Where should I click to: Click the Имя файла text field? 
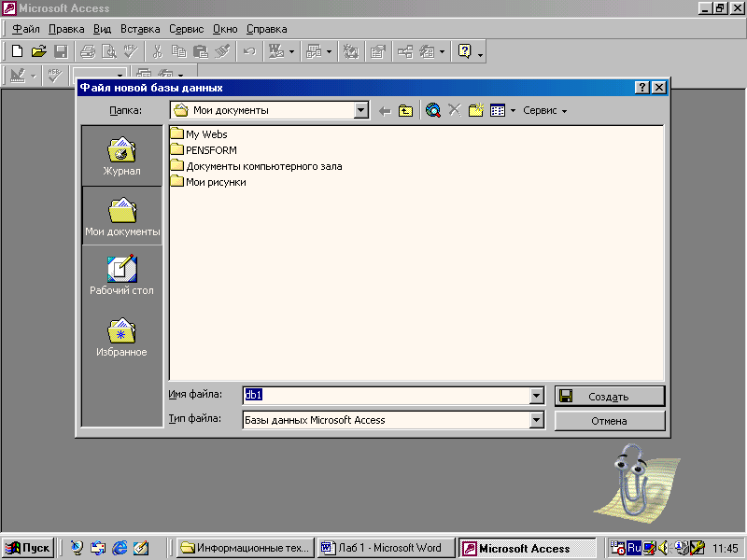coord(387,395)
